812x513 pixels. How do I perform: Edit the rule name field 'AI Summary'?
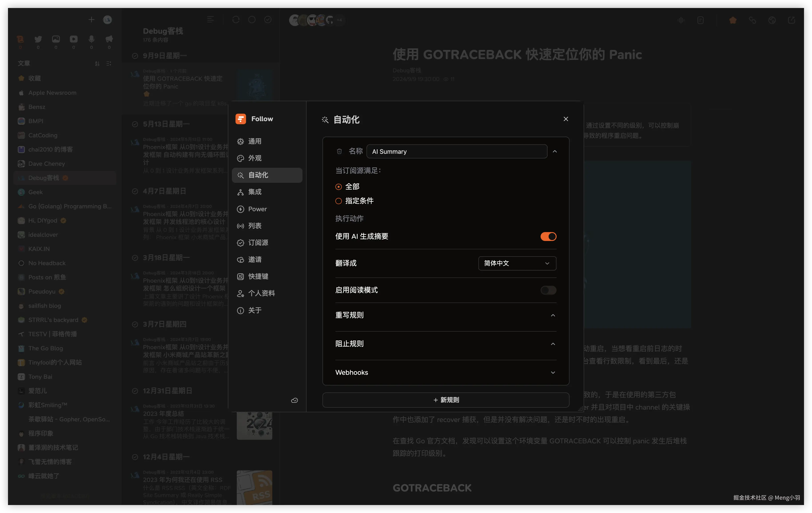(x=457, y=152)
